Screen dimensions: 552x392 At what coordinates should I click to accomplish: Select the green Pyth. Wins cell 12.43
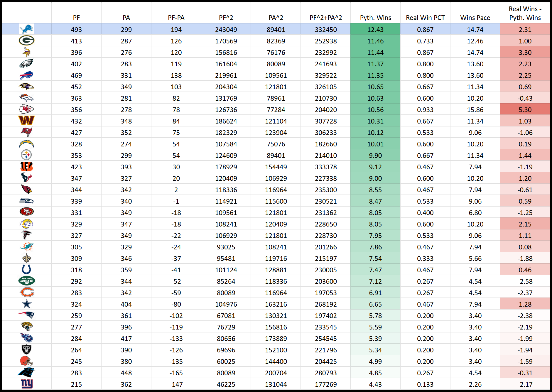pyautogui.click(x=375, y=30)
